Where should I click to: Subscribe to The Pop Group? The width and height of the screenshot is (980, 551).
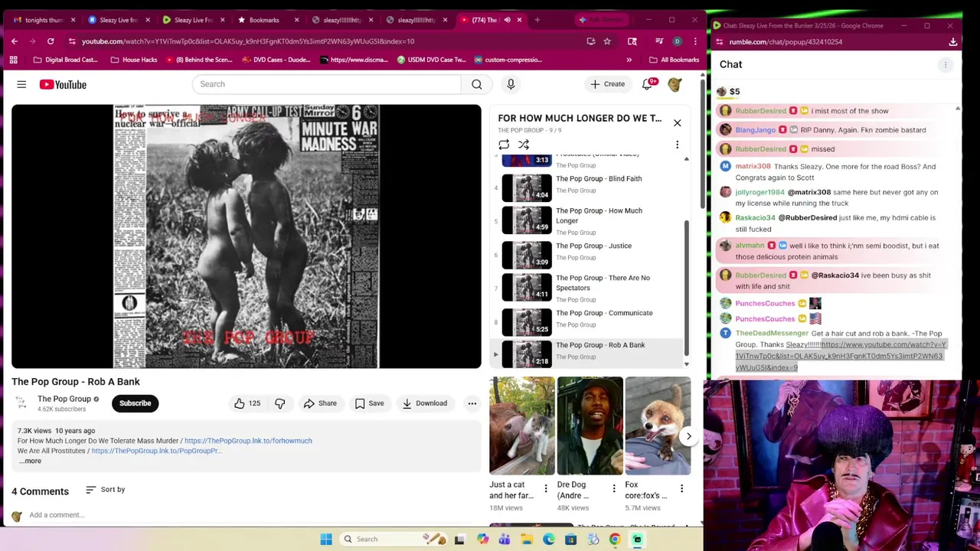pyautogui.click(x=135, y=403)
